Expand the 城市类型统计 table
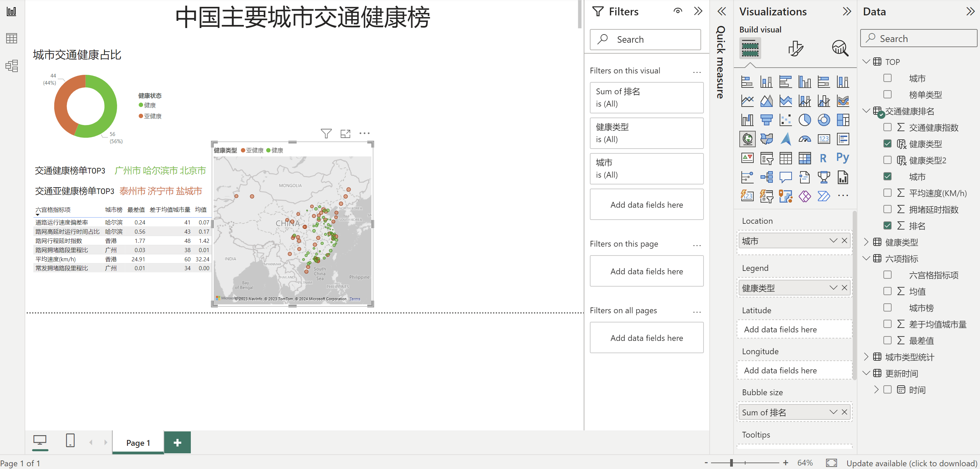The image size is (980, 469). [x=866, y=357]
